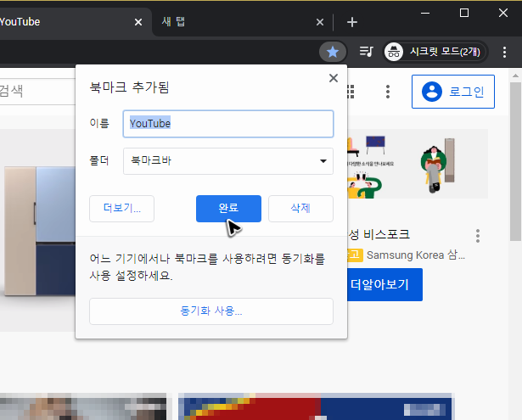Open the red and blue video thumbnail
The height and width of the screenshot is (420, 522).
coord(315,406)
